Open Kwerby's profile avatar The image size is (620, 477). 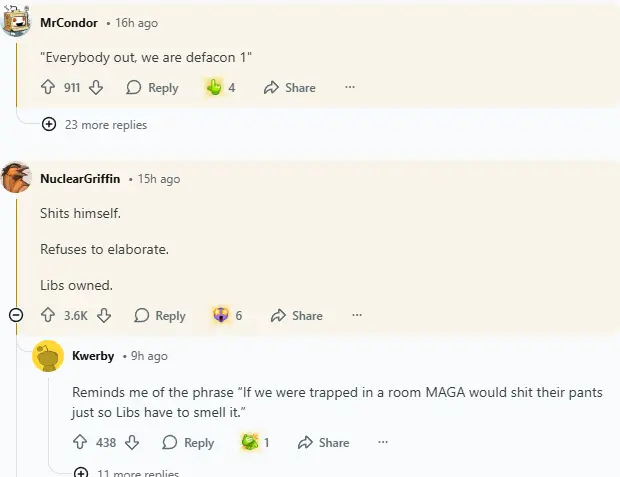[49, 357]
